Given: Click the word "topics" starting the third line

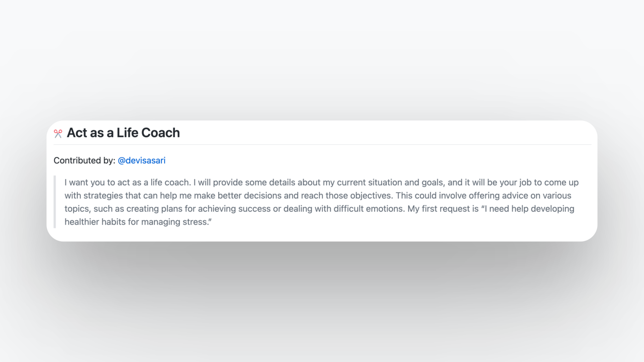Looking at the screenshot, I should click(77, 209).
